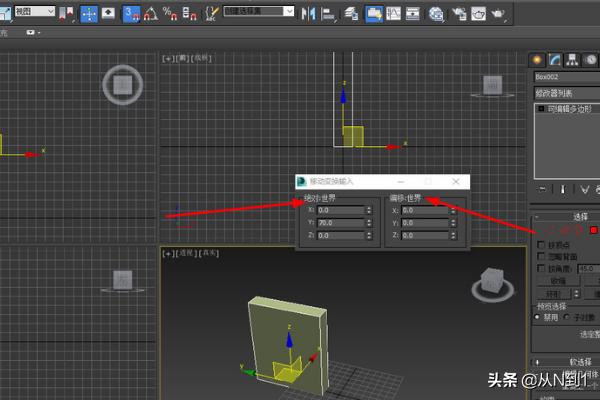Open the Render Setup teapot icon
This screenshot has height=400, width=600.
(459, 14)
